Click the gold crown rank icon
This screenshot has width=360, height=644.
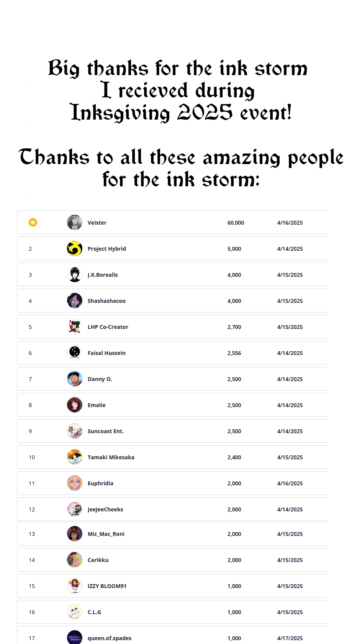tap(33, 222)
